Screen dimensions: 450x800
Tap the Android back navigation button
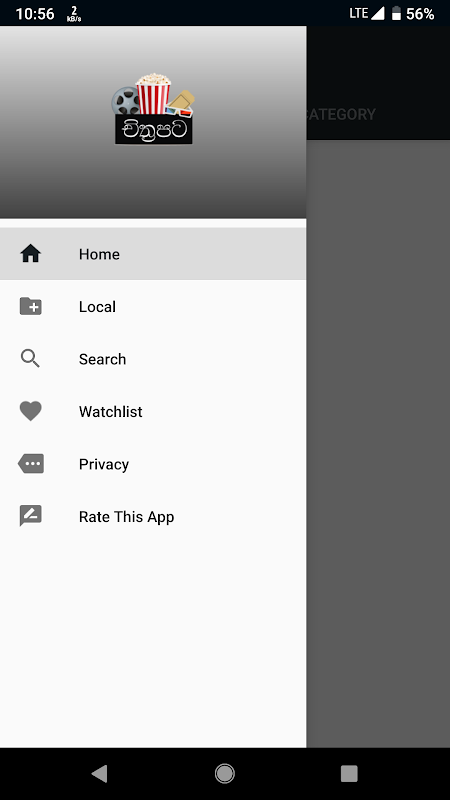pos(99,773)
